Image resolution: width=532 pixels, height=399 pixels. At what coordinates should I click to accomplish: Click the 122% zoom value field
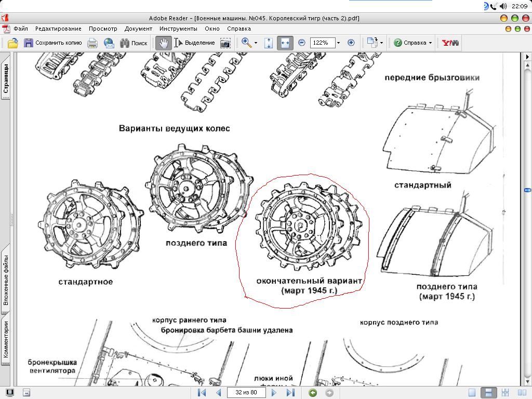[322, 43]
